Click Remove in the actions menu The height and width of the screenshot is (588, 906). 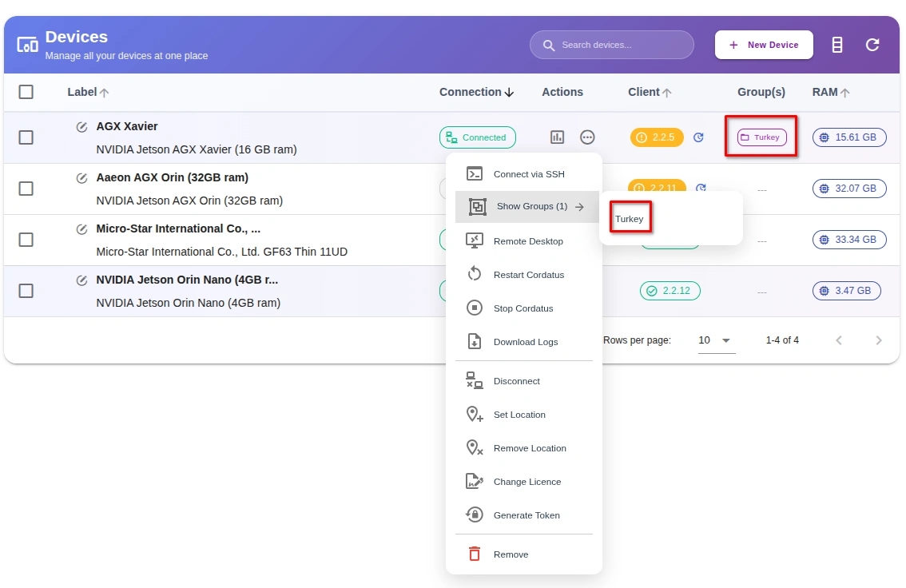pyautogui.click(x=511, y=554)
